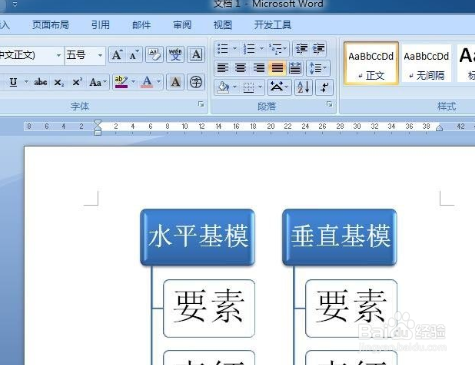Click the Grow Font icon

coord(117,55)
